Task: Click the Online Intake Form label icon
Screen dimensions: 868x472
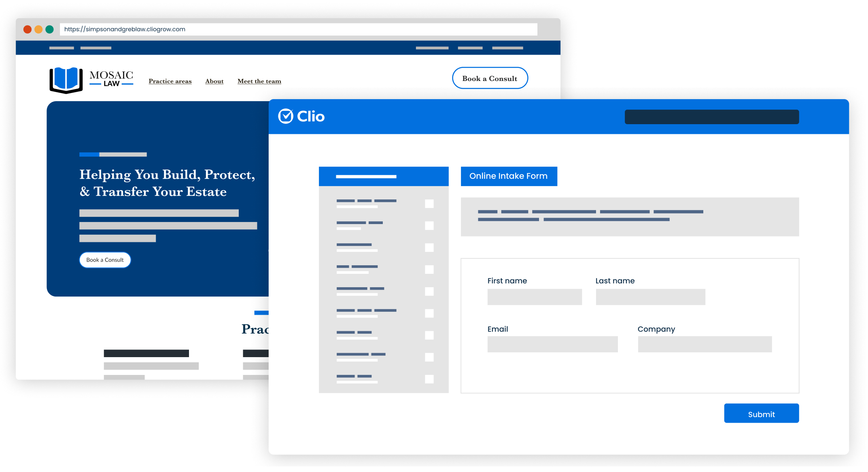Action: coord(509,176)
